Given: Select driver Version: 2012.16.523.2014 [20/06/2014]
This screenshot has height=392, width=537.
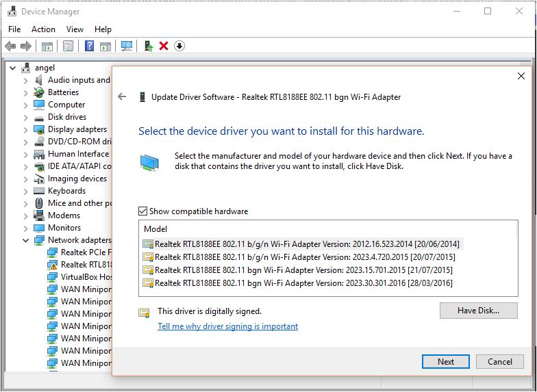Looking at the screenshot, I should [x=301, y=244].
